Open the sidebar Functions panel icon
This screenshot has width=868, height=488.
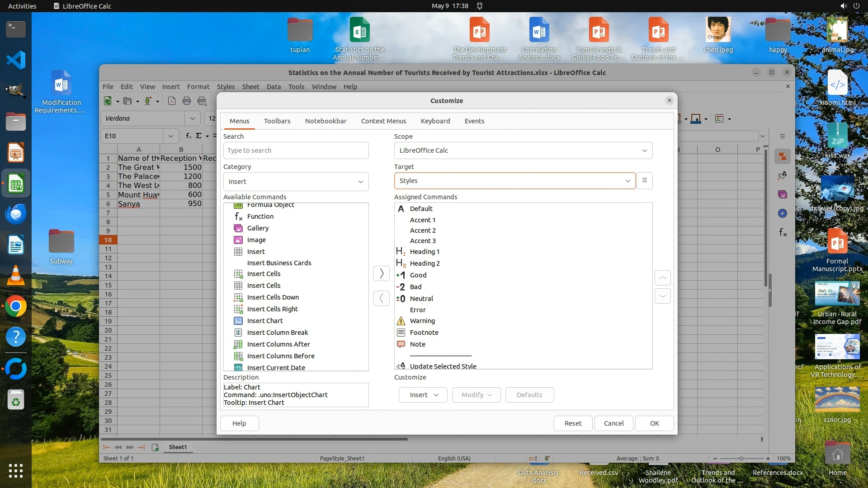(x=783, y=233)
